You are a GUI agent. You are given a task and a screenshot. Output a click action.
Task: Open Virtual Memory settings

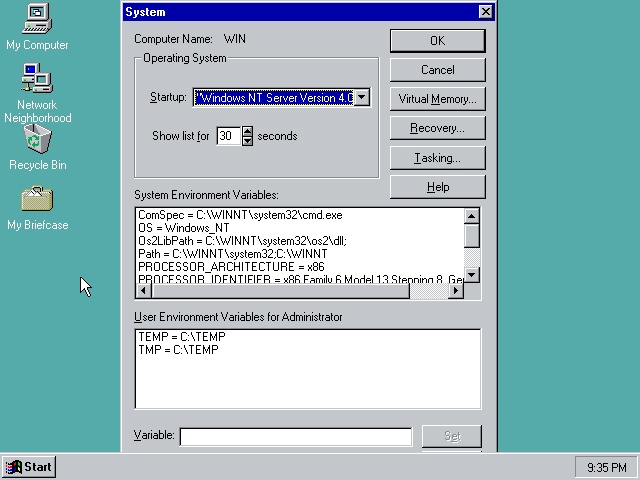pos(437,99)
